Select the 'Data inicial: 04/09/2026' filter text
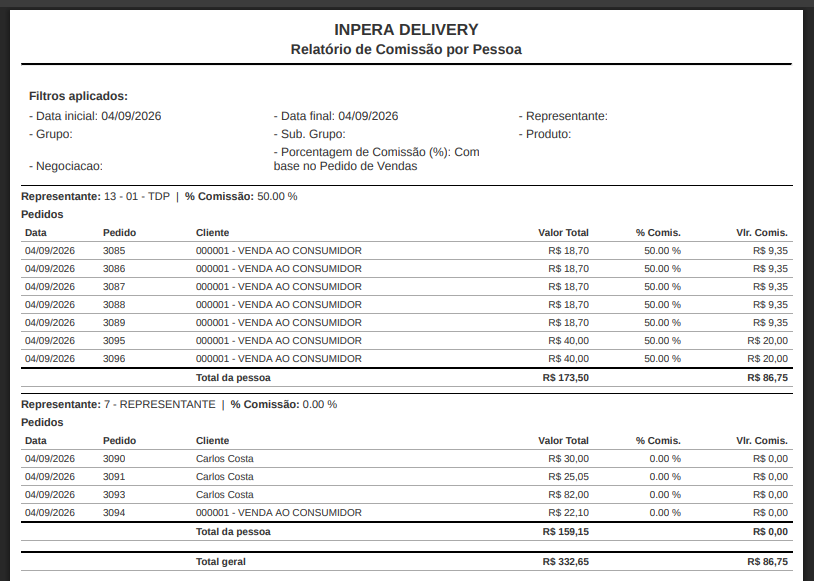The width and height of the screenshot is (814, 581). point(95,116)
